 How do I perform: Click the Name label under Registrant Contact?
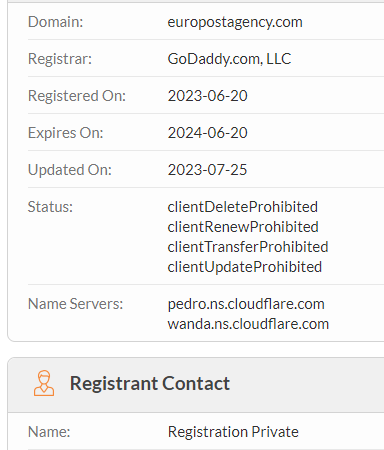tap(49, 432)
